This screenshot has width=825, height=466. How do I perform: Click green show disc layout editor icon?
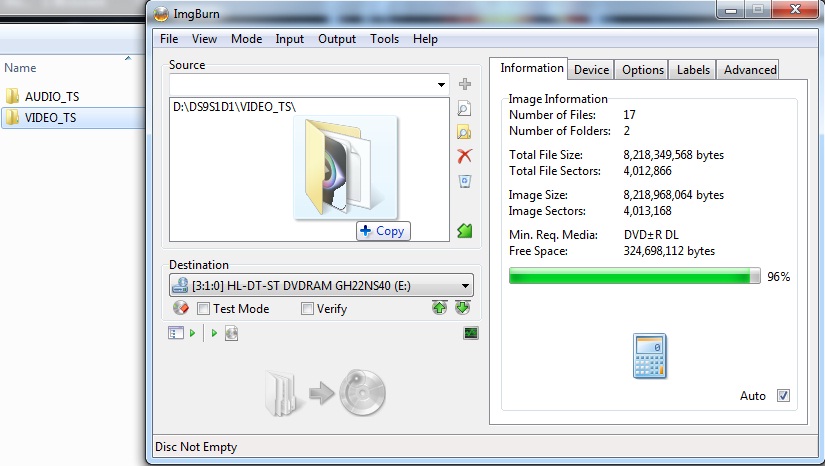[x=465, y=230]
